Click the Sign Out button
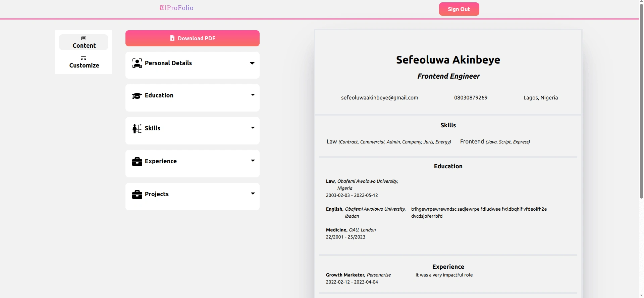The height and width of the screenshot is (298, 644). (x=459, y=9)
